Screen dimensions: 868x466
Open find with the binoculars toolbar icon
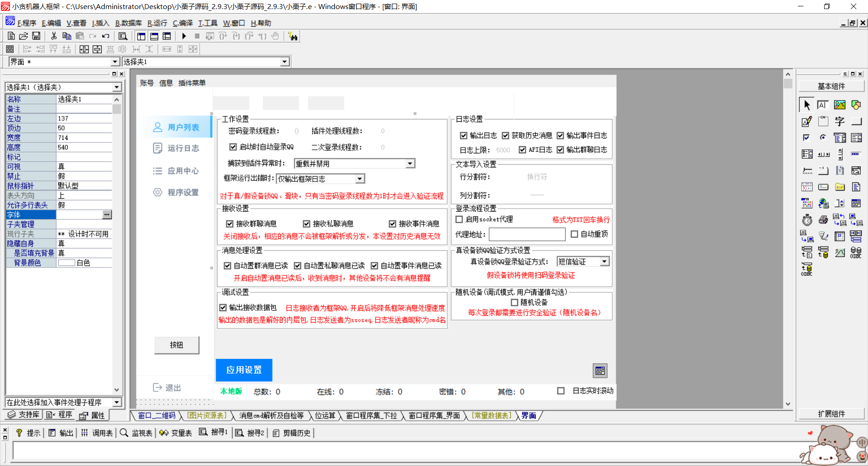click(292, 36)
